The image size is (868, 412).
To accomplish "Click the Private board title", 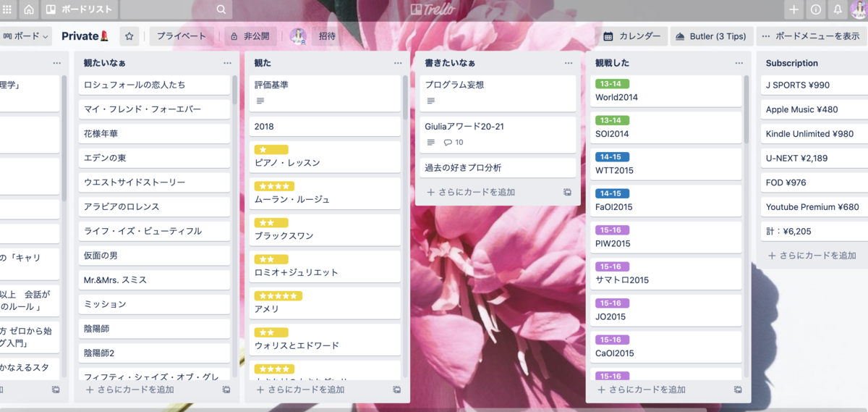I will 85,36.
